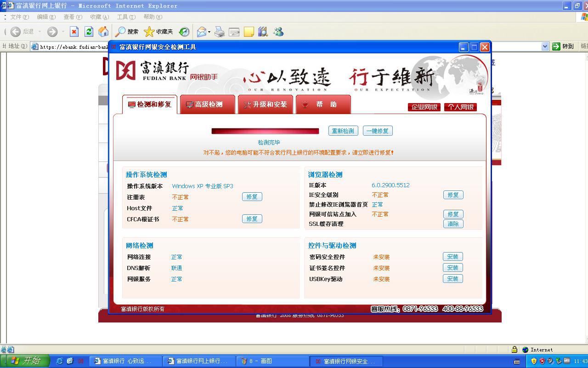Switch to the 画图 taskbar window
The height and width of the screenshot is (368, 588).
(272, 361)
